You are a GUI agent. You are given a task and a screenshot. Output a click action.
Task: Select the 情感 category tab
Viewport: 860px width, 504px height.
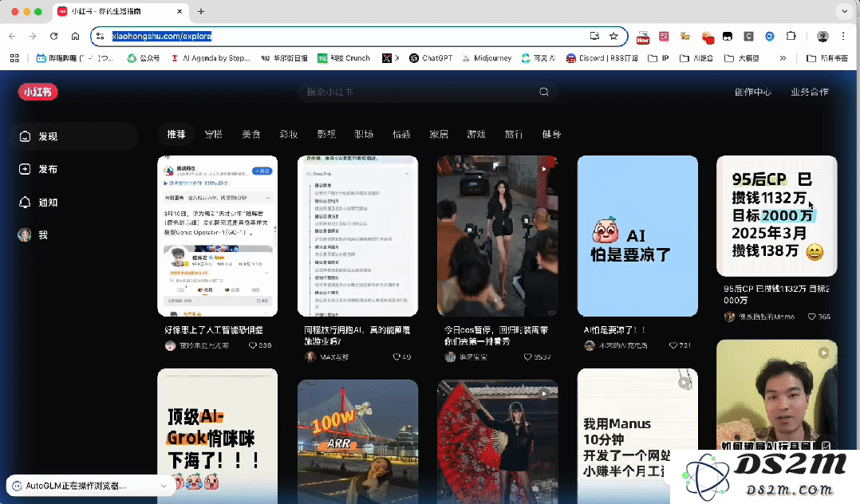click(401, 134)
